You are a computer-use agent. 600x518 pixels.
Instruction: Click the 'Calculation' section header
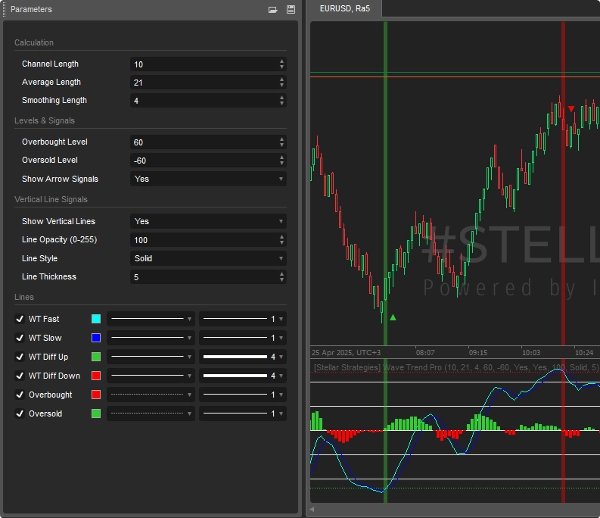[x=34, y=42]
